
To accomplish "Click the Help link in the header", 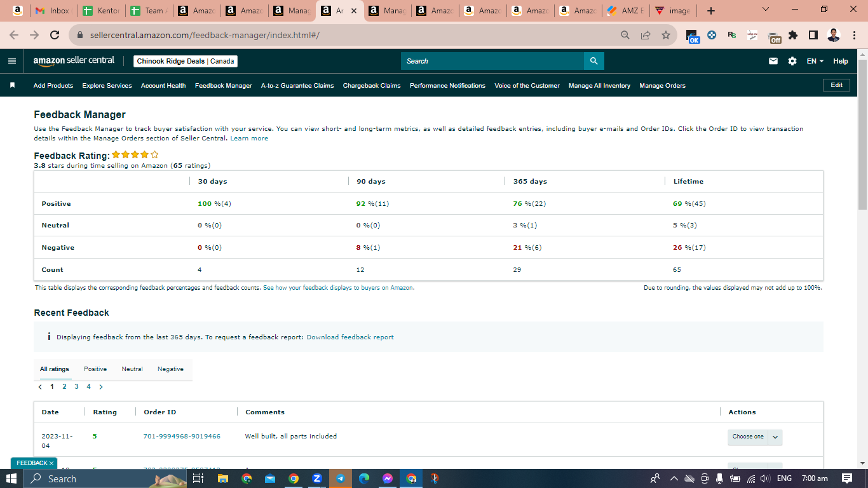I will 841,61.
